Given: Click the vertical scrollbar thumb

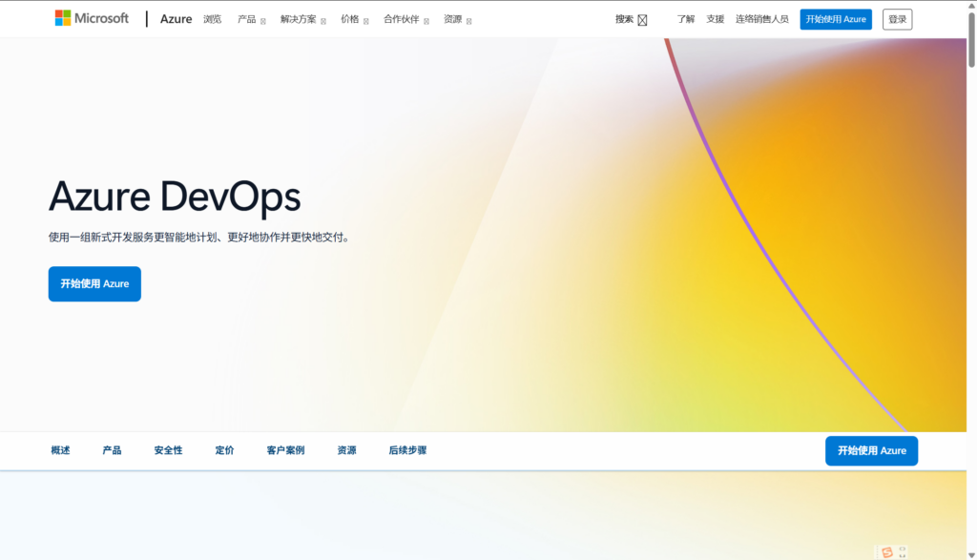Looking at the screenshot, I should pyautogui.click(x=971, y=38).
